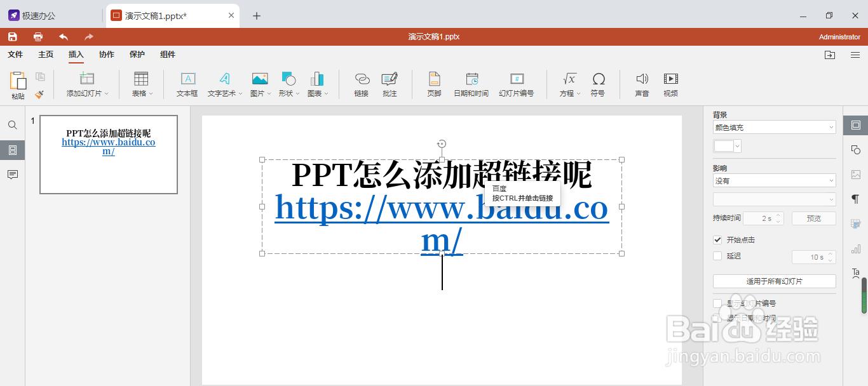
Task: Insert a table using the 表格 icon
Action: tap(141, 79)
